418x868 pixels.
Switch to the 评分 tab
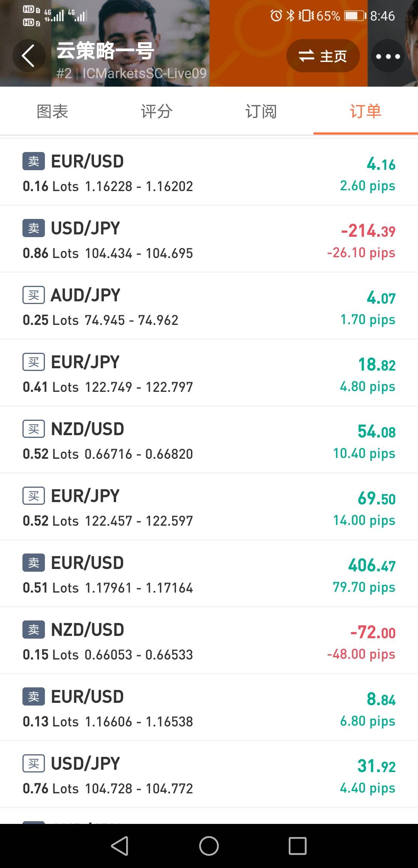coord(157,111)
